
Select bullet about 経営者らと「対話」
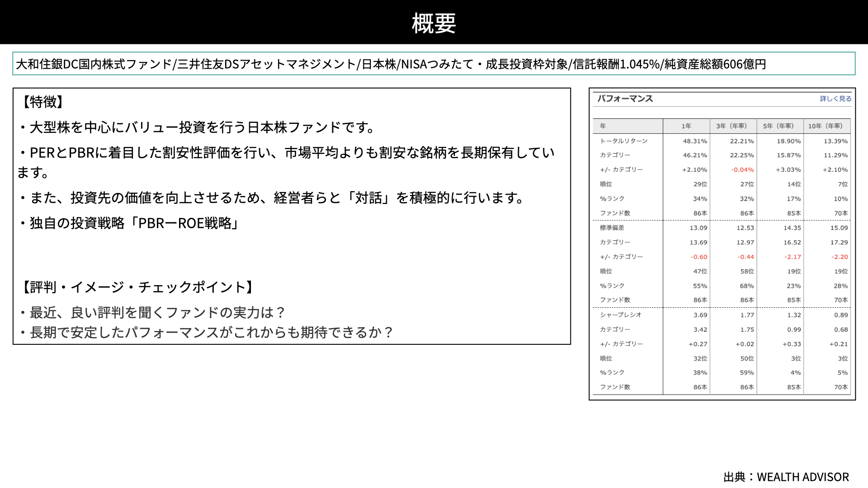click(272, 198)
